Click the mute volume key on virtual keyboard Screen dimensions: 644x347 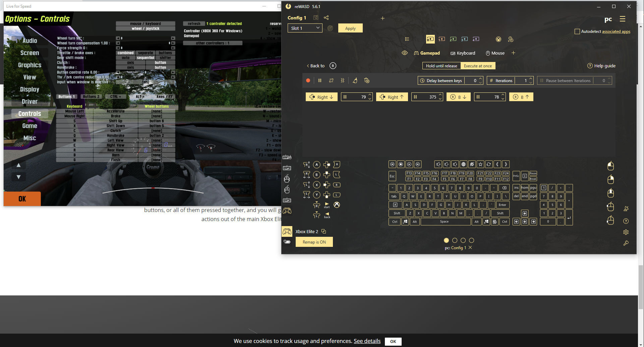click(x=438, y=164)
